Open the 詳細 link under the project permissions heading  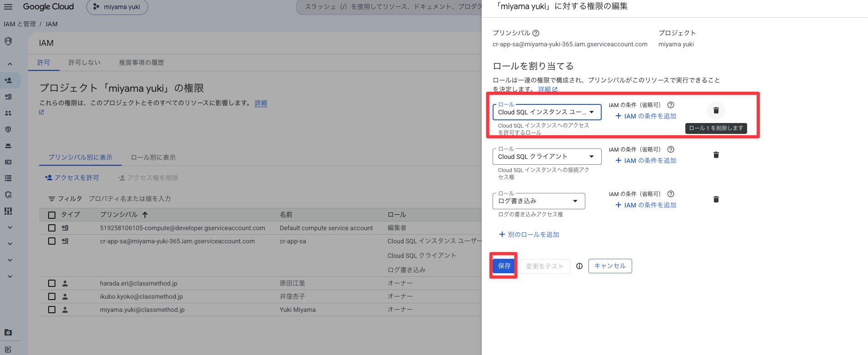coord(261,103)
